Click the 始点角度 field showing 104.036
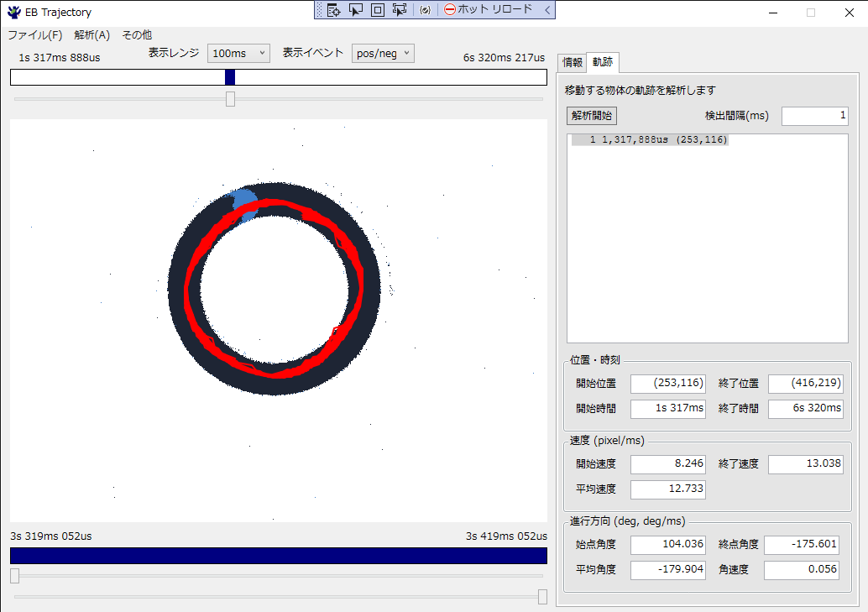Image resolution: width=868 pixels, height=612 pixels. click(668, 545)
